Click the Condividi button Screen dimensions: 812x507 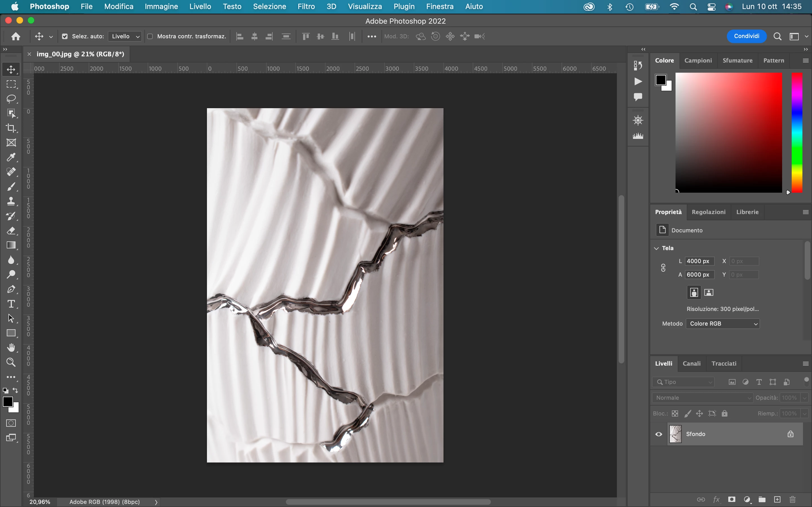click(746, 36)
